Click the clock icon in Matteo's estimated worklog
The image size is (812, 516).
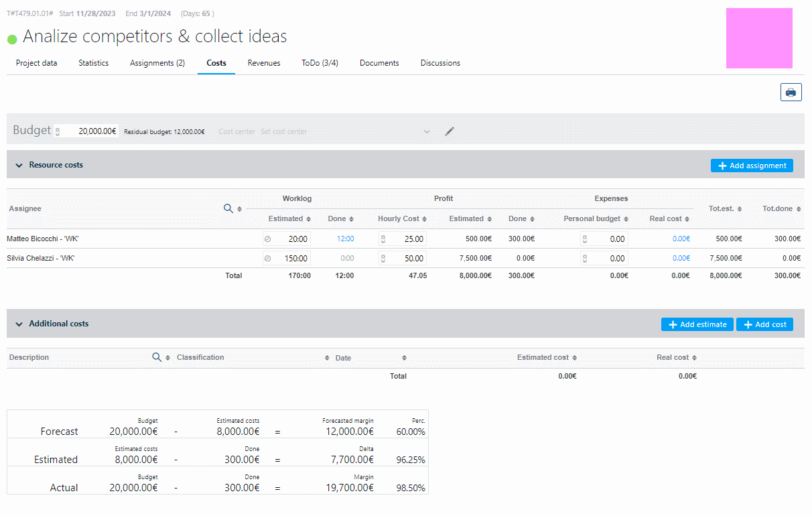pos(268,239)
